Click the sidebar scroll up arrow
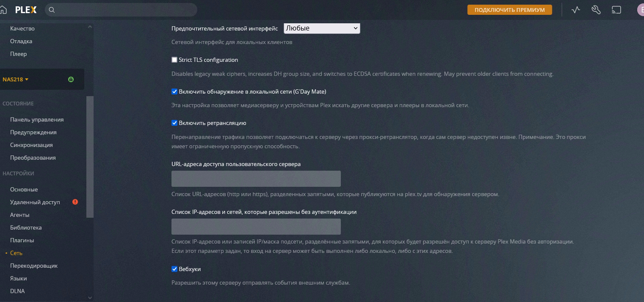 [x=90, y=27]
